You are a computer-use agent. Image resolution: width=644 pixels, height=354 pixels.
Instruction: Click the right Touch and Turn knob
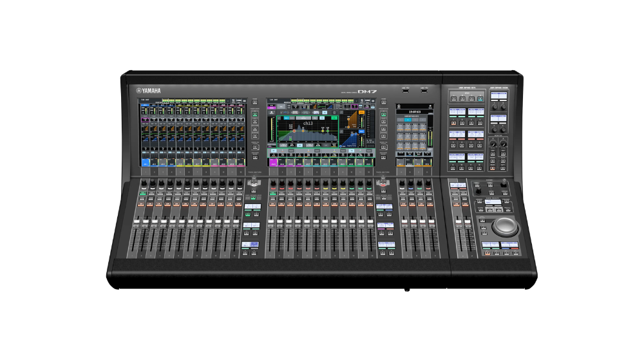pos(383,181)
